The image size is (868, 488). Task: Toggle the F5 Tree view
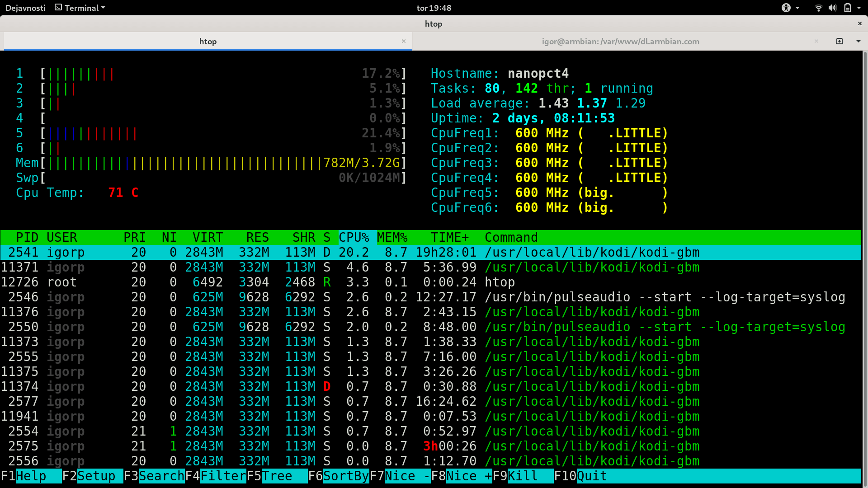point(277,476)
